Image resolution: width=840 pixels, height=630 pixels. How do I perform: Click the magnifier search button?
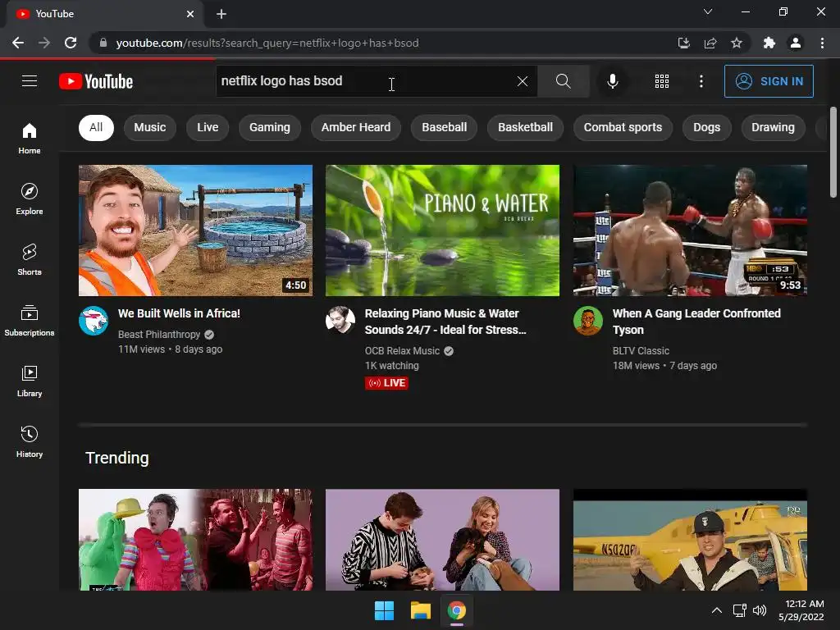[563, 81]
